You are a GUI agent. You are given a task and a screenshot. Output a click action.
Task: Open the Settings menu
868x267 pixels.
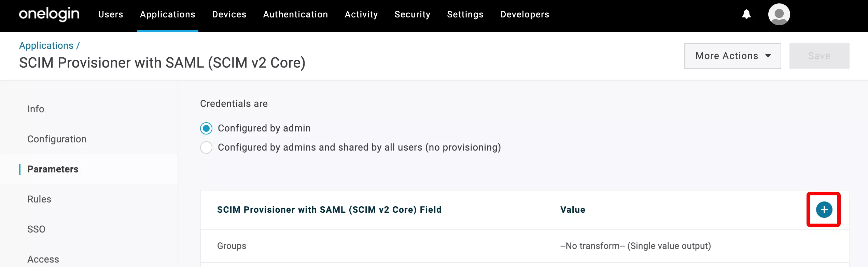pyautogui.click(x=465, y=14)
